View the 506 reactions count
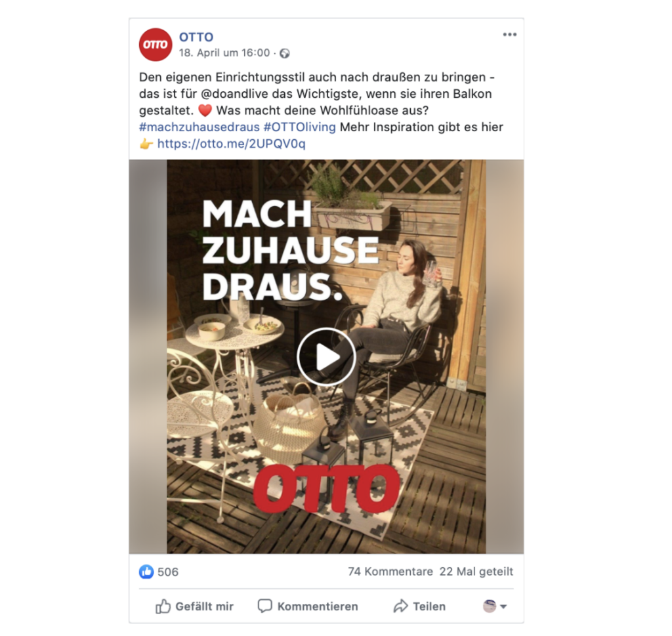672x636 pixels. (x=167, y=572)
